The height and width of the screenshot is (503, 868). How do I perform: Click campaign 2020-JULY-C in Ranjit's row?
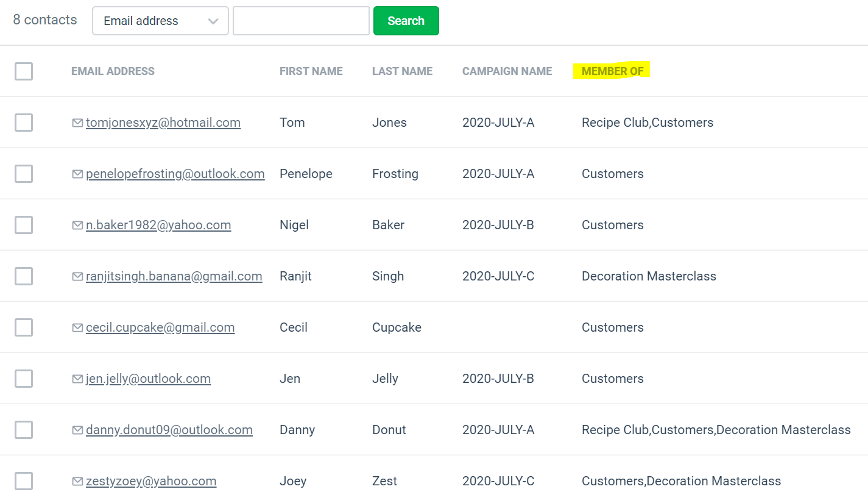[498, 276]
